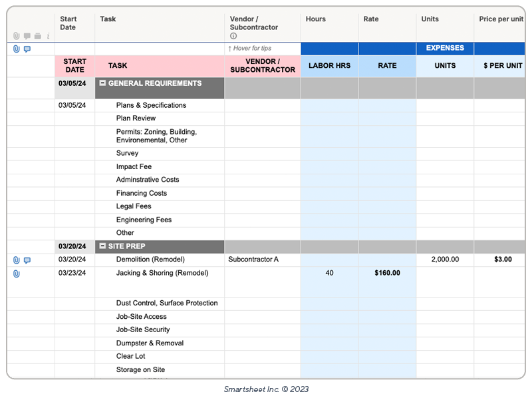Open comments on the top tips row

27,49
